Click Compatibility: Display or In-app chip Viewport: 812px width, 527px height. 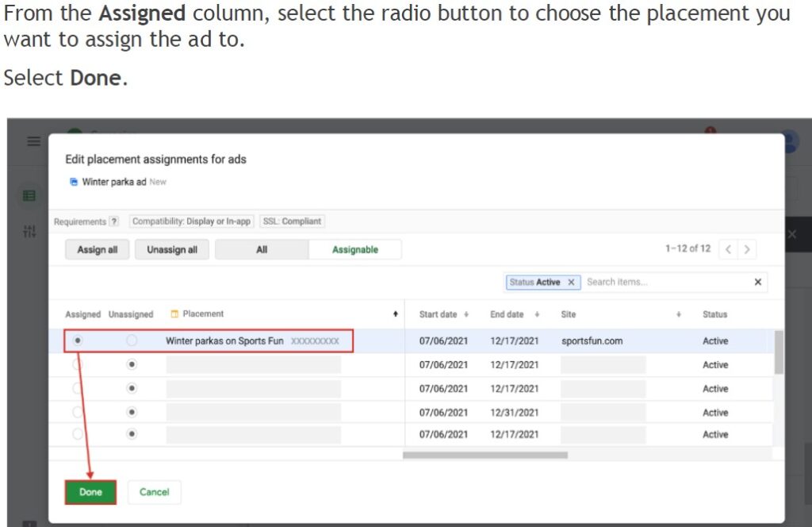191,221
